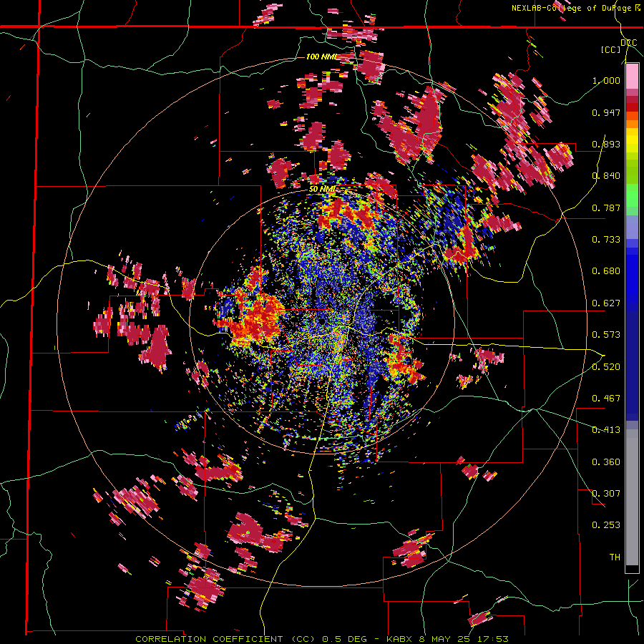
Task: Click the light blue swatch near 0.733
Action: tap(632, 228)
